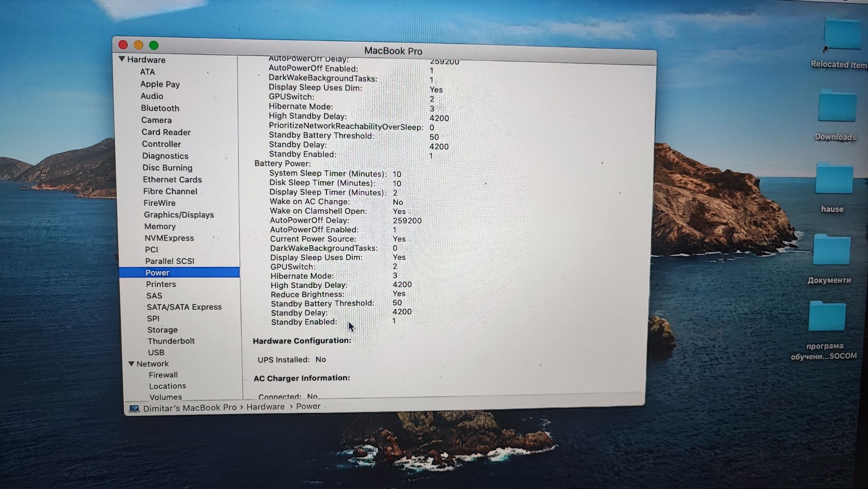Select Apple Pay in the sidebar

tap(160, 84)
